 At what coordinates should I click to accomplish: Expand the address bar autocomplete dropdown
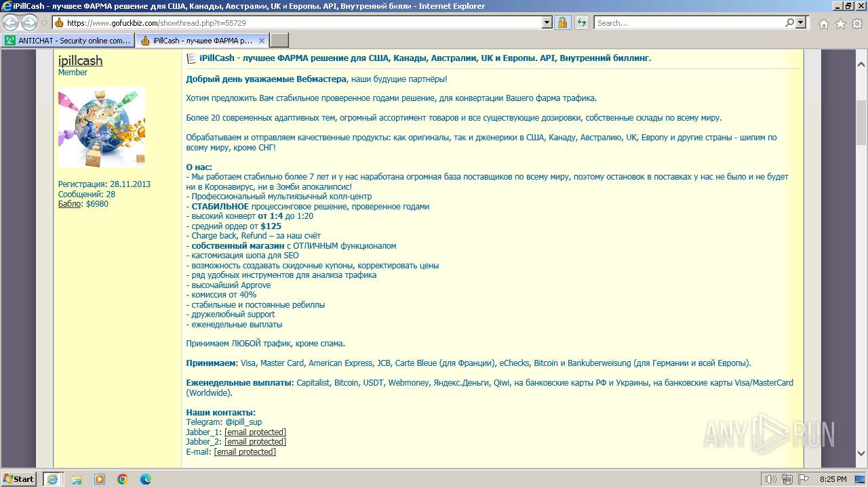click(x=547, y=22)
